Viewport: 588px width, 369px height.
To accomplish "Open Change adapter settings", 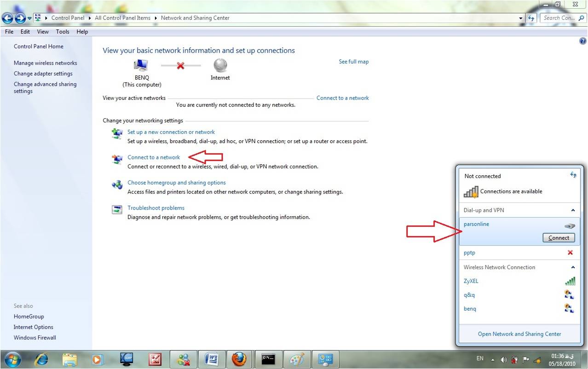I will (x=43, y=74).
